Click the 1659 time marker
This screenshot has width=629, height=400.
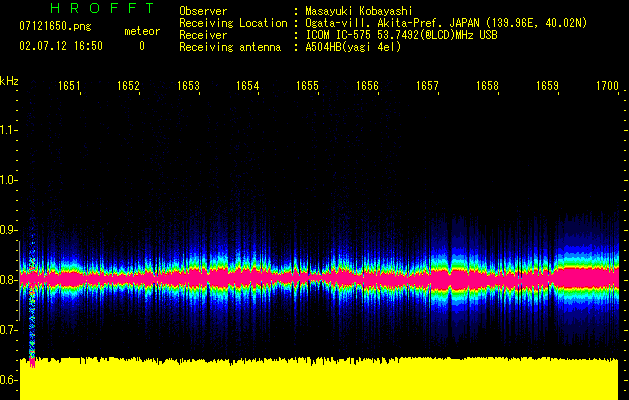click(x=547, y=86)
